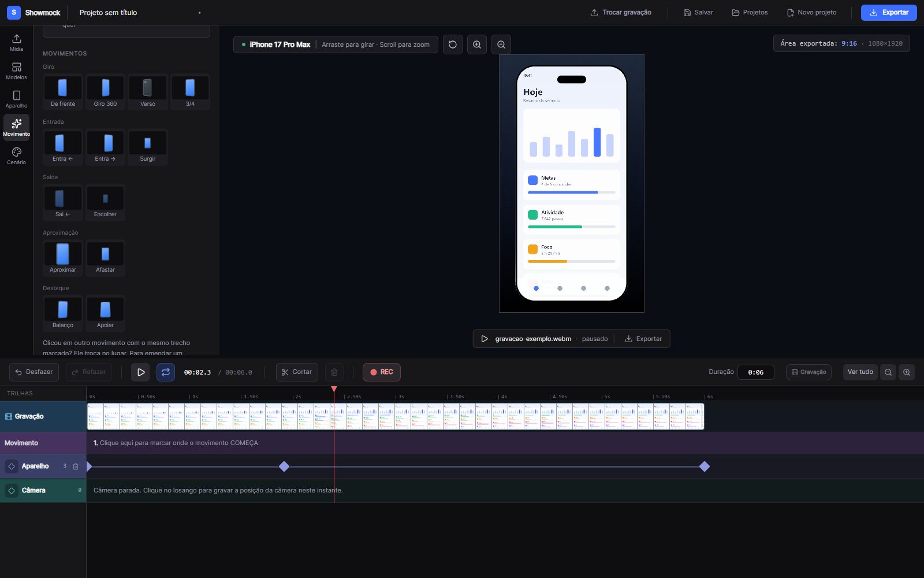Screen dimensions: 924x578
Task: Open the Cenário sidebar panel
Action: (16, 156)
